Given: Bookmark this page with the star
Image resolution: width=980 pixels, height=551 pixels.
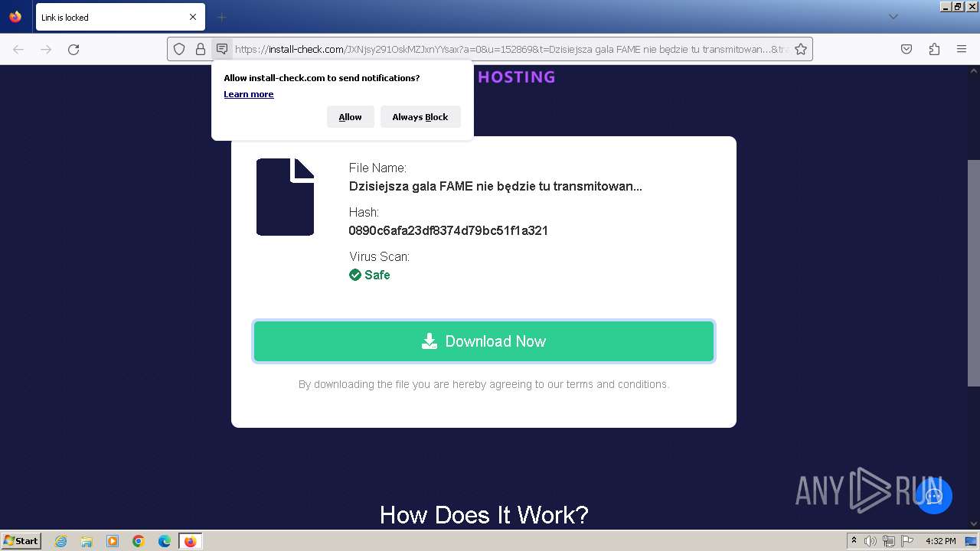Looking at the screenshot, I should click(801, 49).
